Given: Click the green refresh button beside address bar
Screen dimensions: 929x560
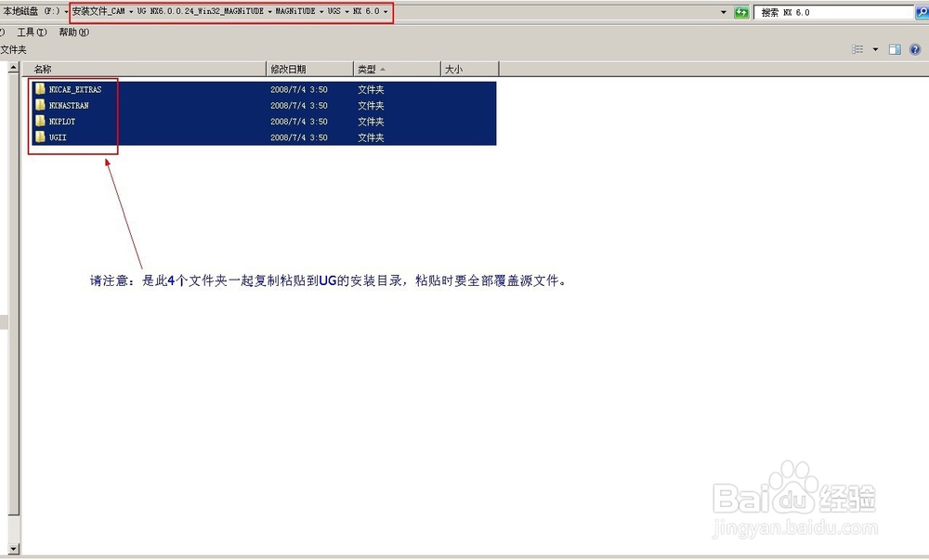Looking at the screenshot, I should click(x=741, y=12).
